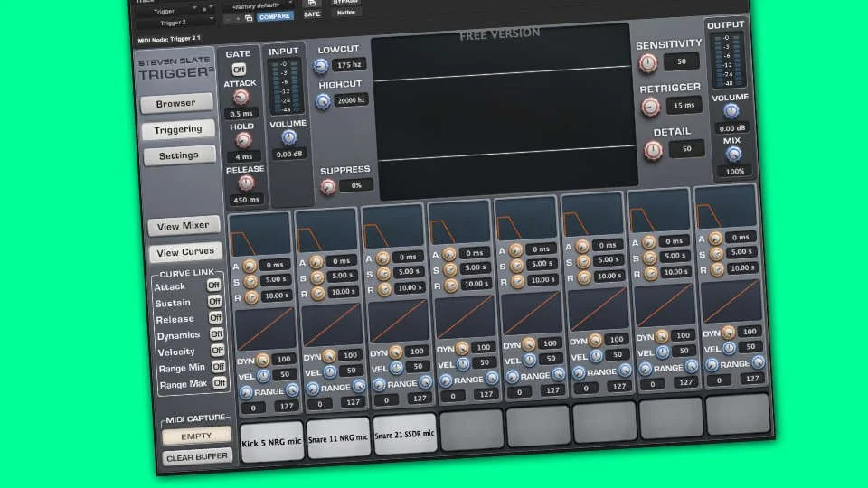Open the factory default preset dropdown
Viewport: 868px width, 488px height.
click(258, 6)
